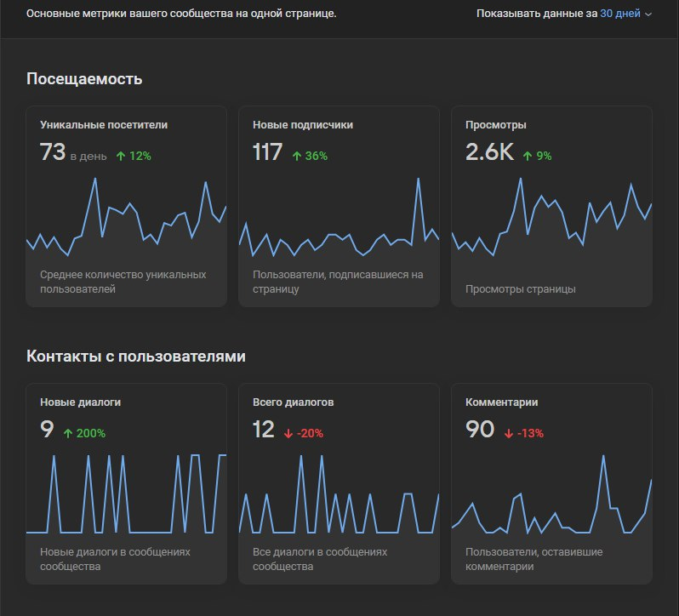Viewport: 679px width, 616px height.
Task: Click the green up arrow beside 12%
Action: pyautogui.click(x=121, y=157)
